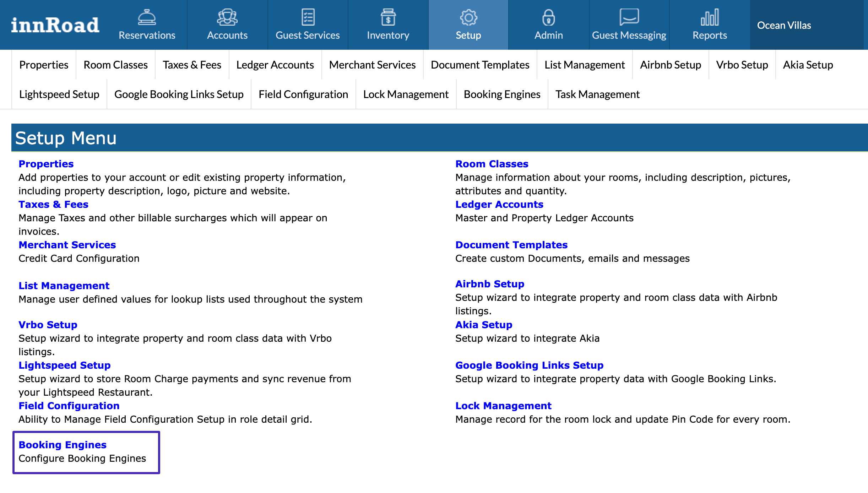This screenshot has width=868, height=493.
Task: Click the Admin padlock icon
Action: [x=548, y=17]
